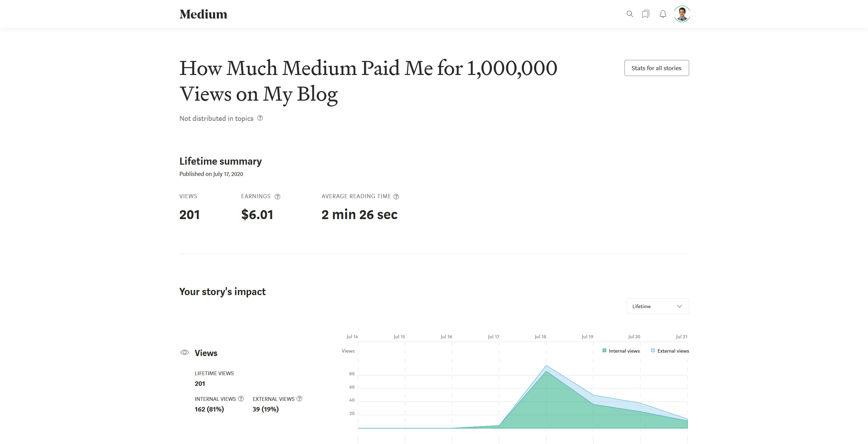This screenshot has width=868, height=444.
Task: Click the $6.01 earnings value
Action: coord(257,215)
